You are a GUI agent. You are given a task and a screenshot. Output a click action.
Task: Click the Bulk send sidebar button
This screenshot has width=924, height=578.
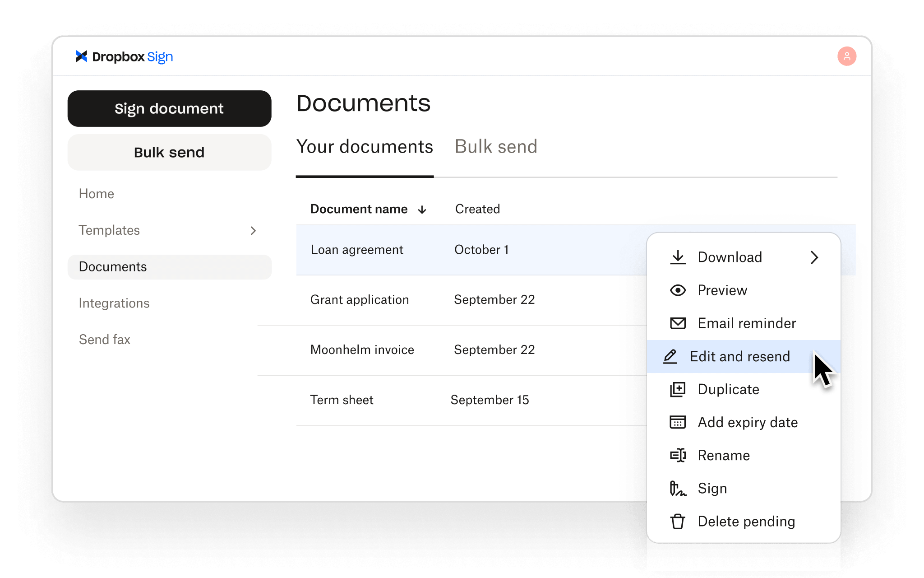[x=169, y=152]
